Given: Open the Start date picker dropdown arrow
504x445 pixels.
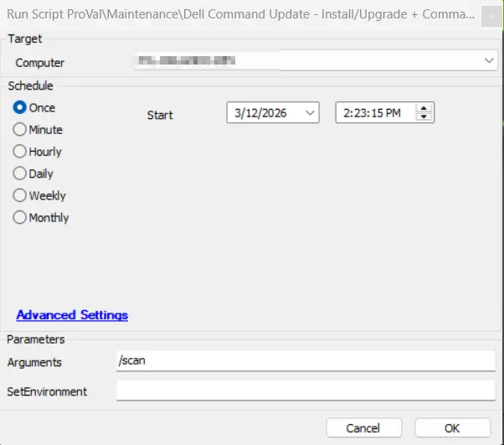Looking at the screenshot, I should pyautogui.click(x=310, y=112).
